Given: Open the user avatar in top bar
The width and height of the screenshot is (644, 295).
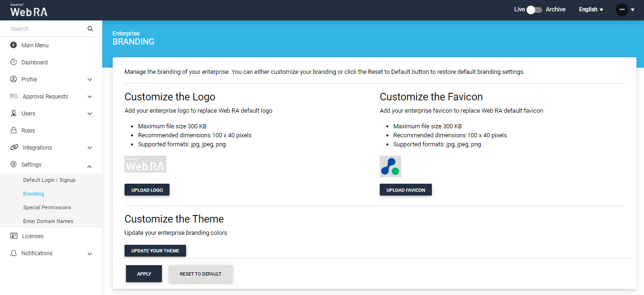Looking at the screenshot, I should point(622,9).
